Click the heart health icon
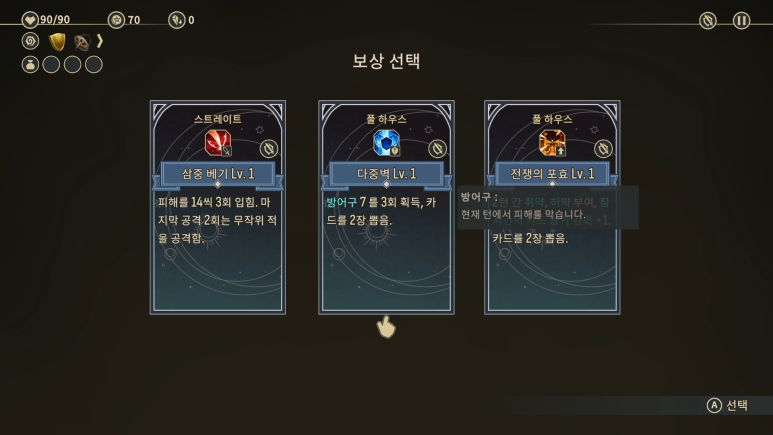The image size is (773, 435). pos(30,20)
